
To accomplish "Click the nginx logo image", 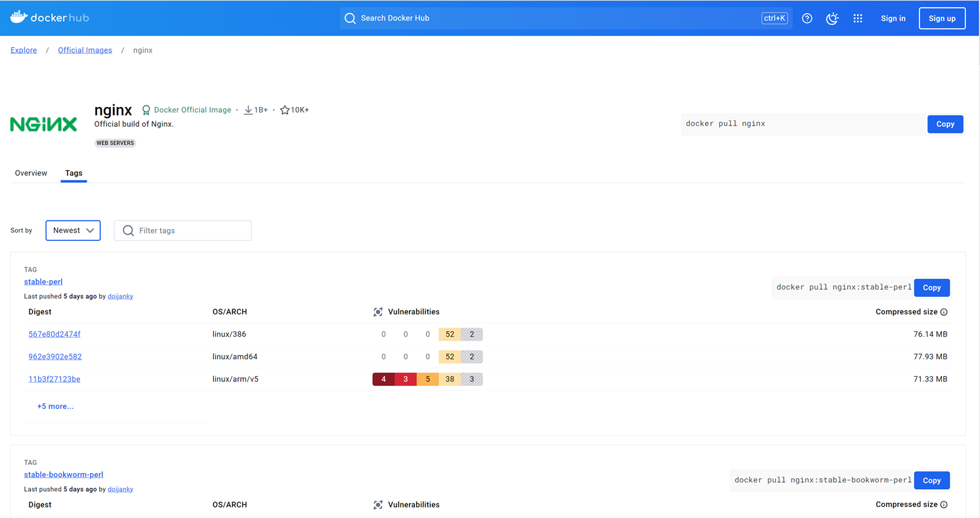I will coord(44,124).
